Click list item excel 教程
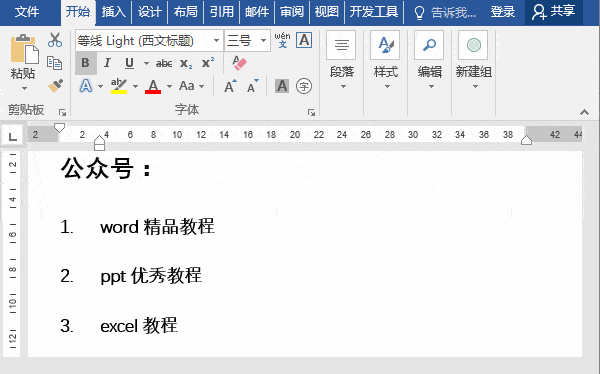 click(139, 326)
